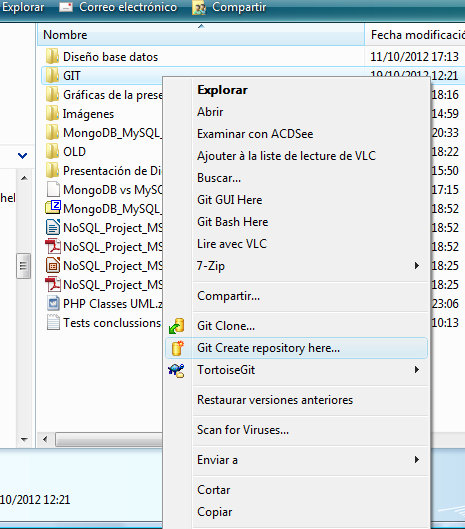Select the MongoDB vs MySQ file name

(x=113, y=190)
